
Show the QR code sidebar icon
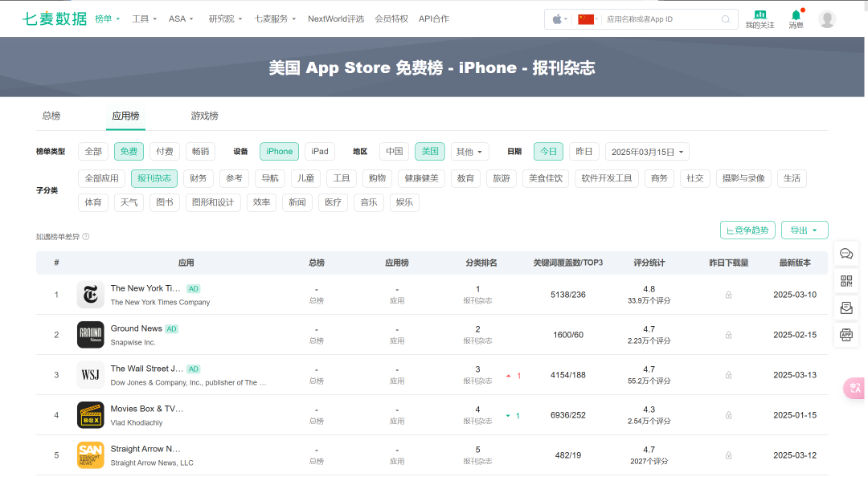coord(846,281)
